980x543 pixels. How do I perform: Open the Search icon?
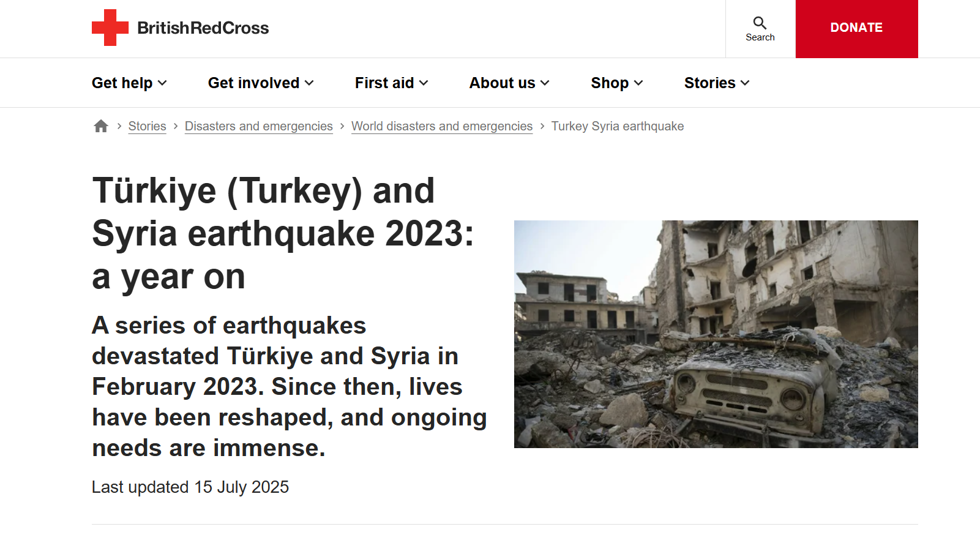[760, 28]
